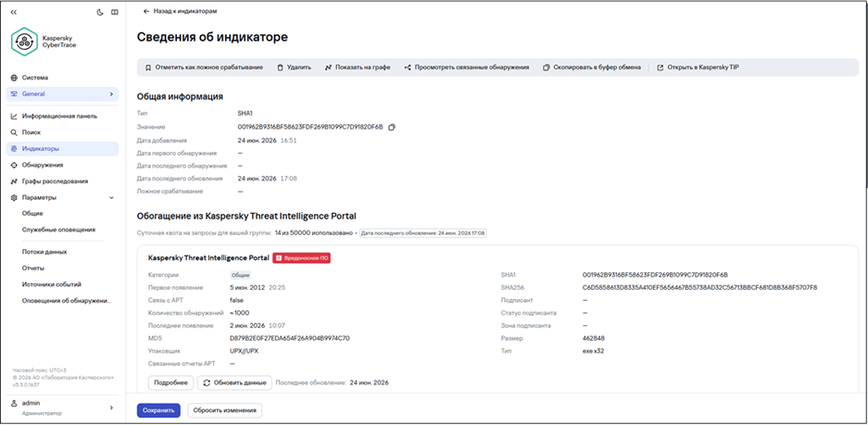The height and width of the screenshot is (425, 868).
Task: Toggle dark mode moon icon
Action: (x=101, y=12)
